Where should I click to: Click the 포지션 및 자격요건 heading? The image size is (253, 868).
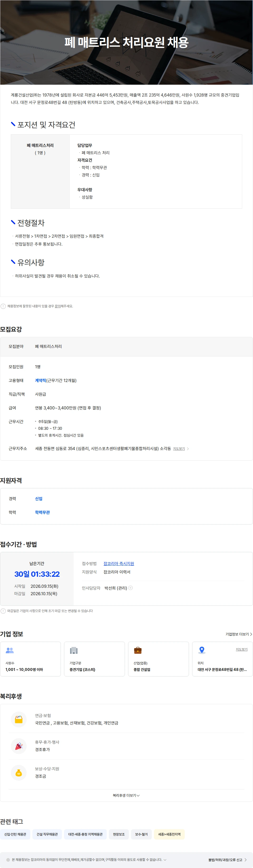pyautogui.click(x=46, y=125)
